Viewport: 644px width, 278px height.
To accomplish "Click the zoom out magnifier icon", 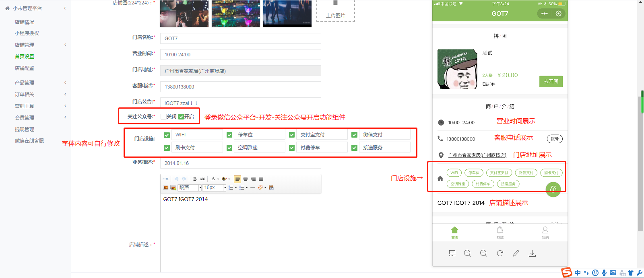I will point(483,253).
